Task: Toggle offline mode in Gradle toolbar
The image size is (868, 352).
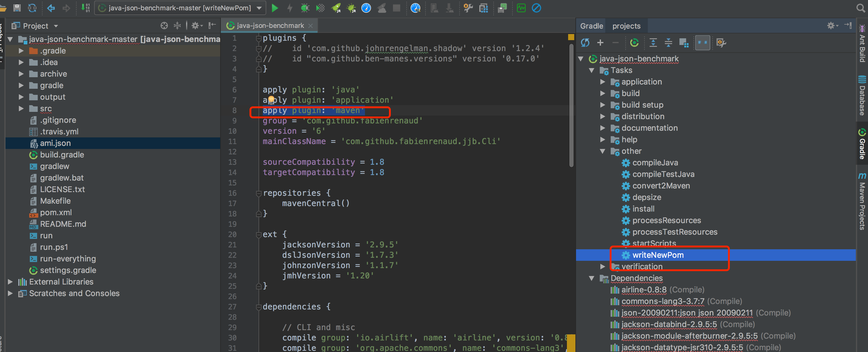Action: point(702,43)
